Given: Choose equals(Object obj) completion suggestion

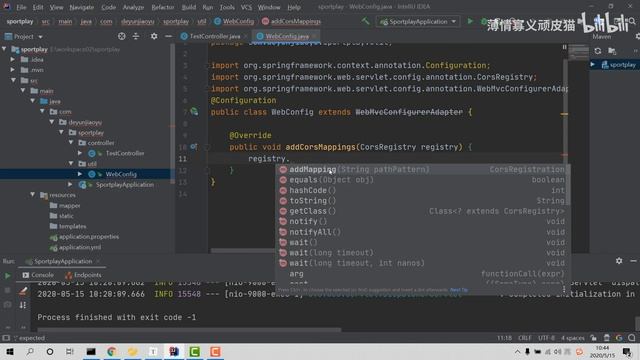Looking at the screenshot, I should coord(422,180).
